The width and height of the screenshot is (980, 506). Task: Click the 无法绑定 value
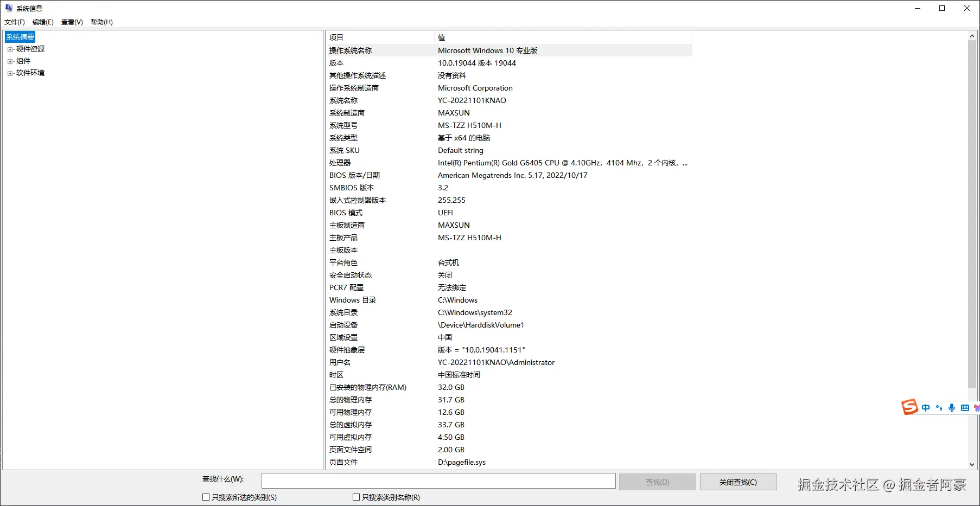452,287
